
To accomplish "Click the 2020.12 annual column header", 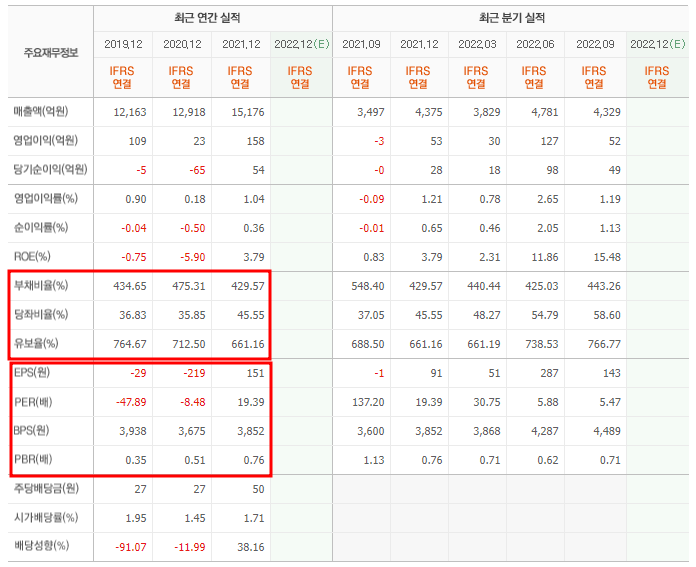I will pyautogui.click(x=182, y=44).
